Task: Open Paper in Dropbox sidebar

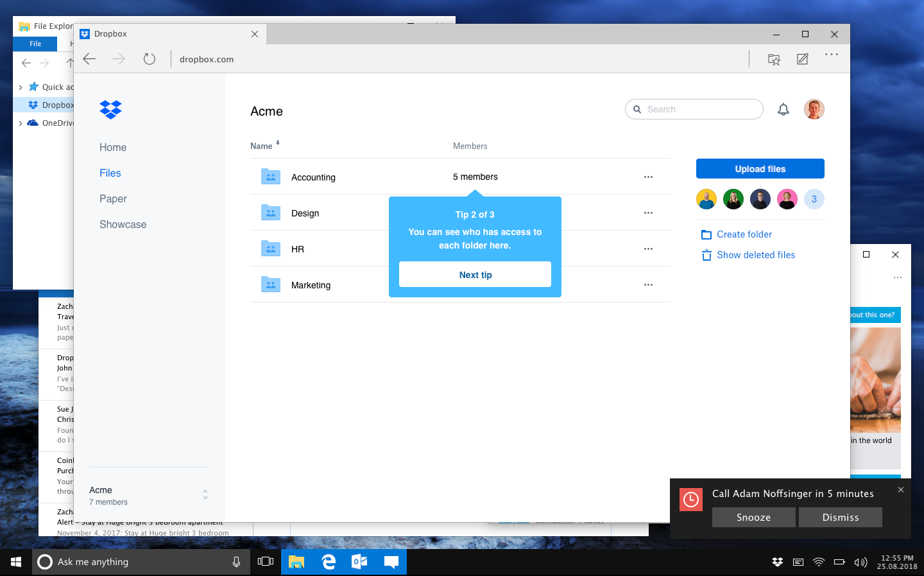Action: [x=113, y=198]
